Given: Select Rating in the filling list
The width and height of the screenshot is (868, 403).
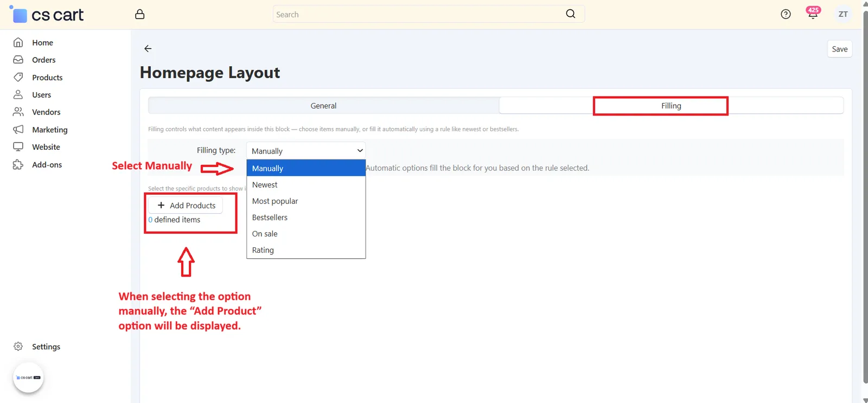Looking at the screenshot, I should 306,250.
